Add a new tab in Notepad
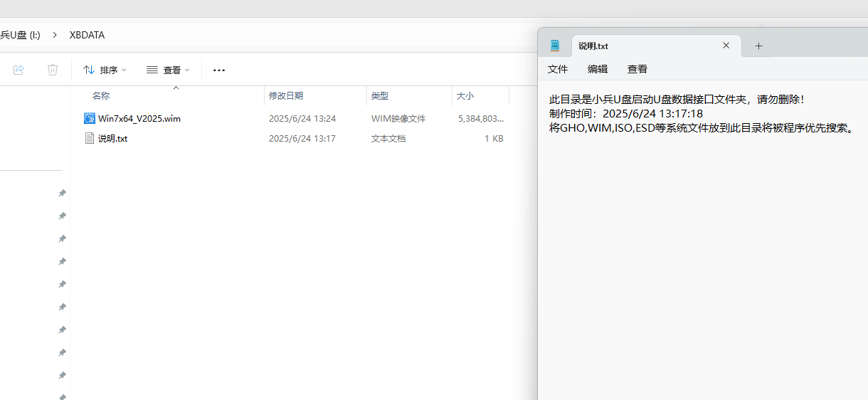Viewport: 868px width, 400px height. pyautogui.click(x=758, y=46)
